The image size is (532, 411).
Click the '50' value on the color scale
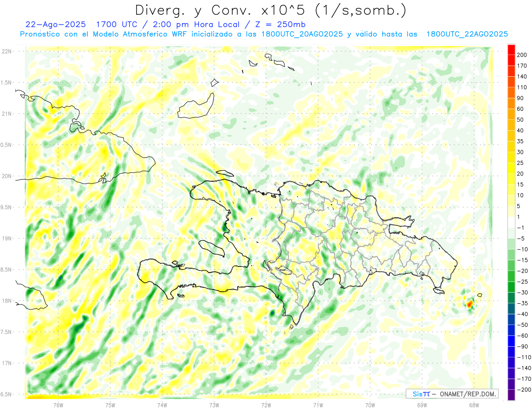tap(520, 120)
